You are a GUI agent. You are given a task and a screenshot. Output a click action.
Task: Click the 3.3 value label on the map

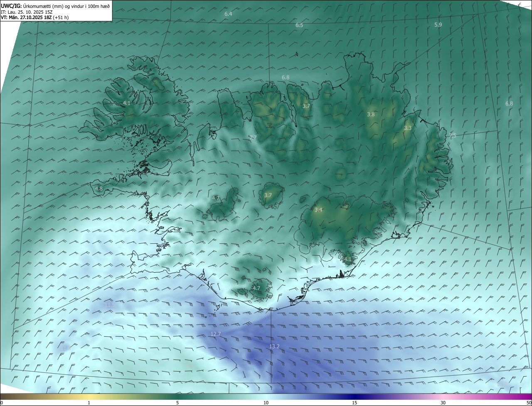pyautogui.click(x=408, y=128)
